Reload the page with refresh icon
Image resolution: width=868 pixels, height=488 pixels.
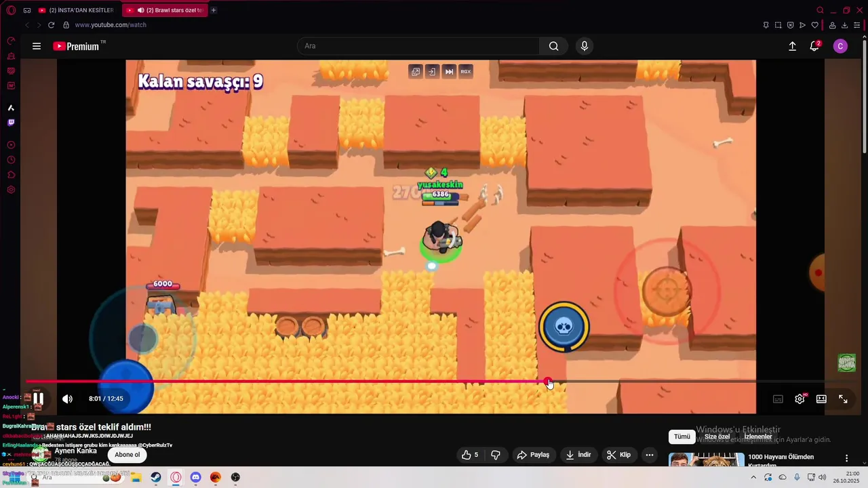[51, 25]
